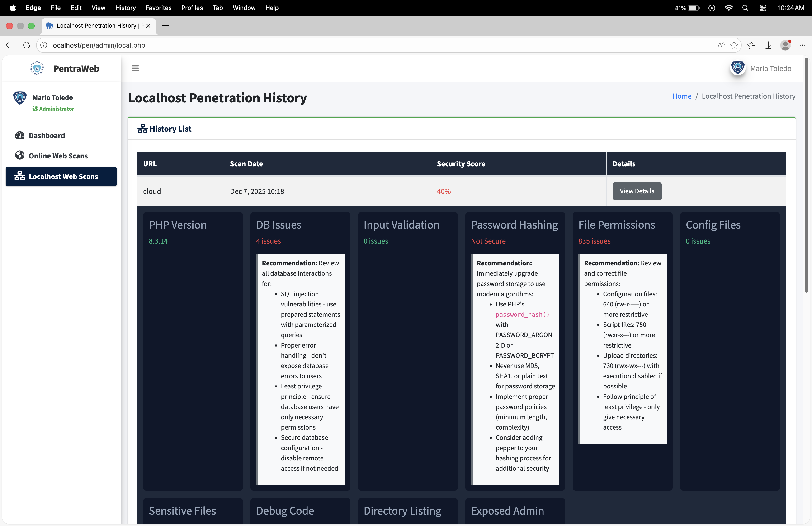
Task: Open the Edge settings and more menu
Action: [802, 45]
